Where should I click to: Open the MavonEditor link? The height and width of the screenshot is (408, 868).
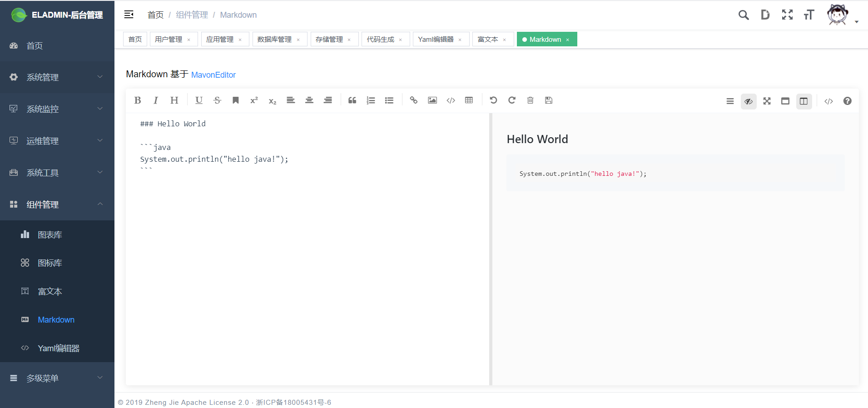tap(213, 75)
